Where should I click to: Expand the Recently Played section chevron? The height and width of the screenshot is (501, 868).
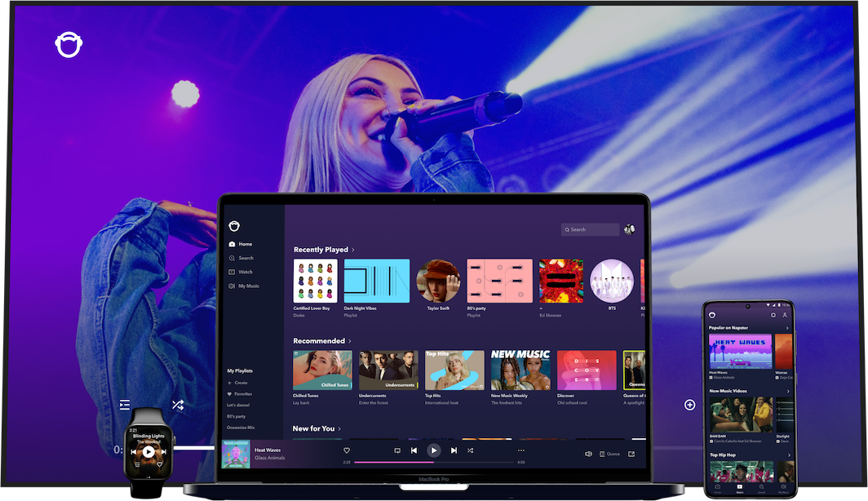click(x=353, y=250)
